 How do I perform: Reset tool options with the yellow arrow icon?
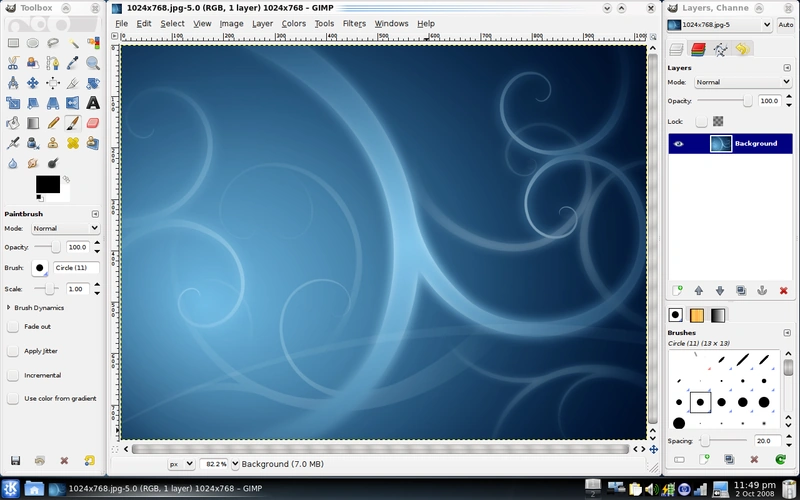89,461
